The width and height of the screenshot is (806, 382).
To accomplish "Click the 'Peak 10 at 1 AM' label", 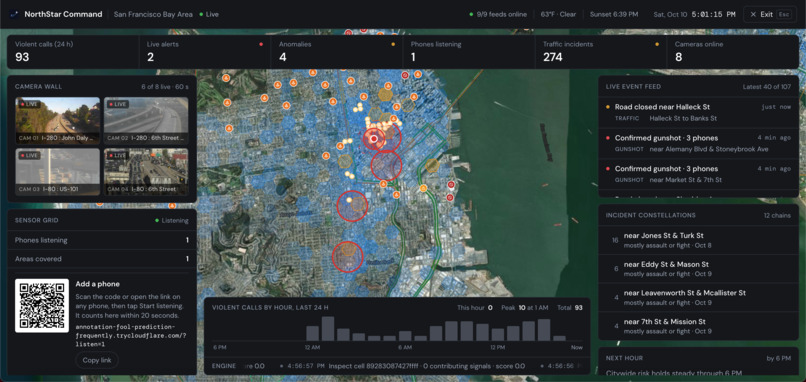I will tap(524, 307).
